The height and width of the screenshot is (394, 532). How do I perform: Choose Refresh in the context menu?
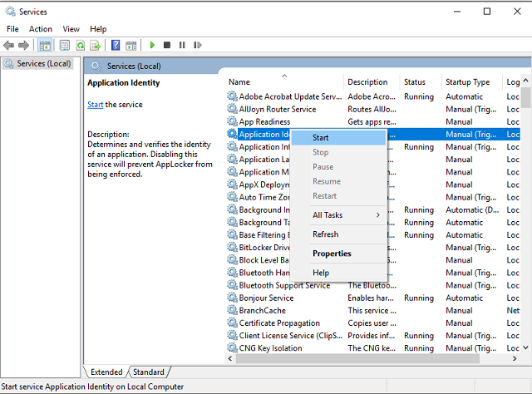pyautogui.click(x=325, y=234)
